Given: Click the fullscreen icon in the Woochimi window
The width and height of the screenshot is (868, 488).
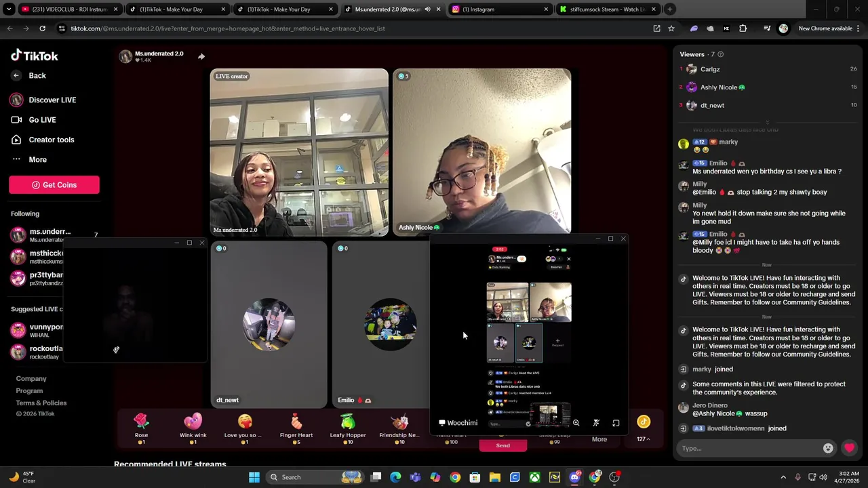Looking at the screenshot, I should (x=616, y=423).
